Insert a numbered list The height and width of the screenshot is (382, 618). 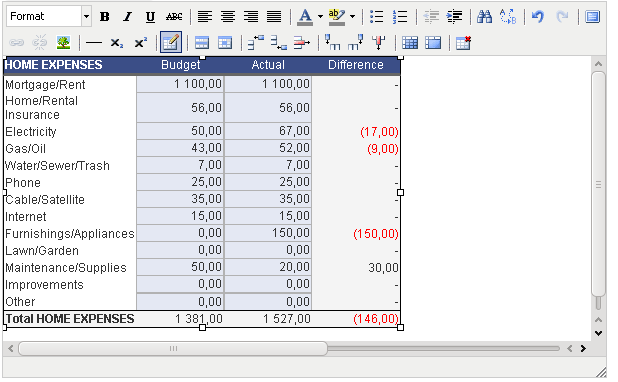(400, 17)
